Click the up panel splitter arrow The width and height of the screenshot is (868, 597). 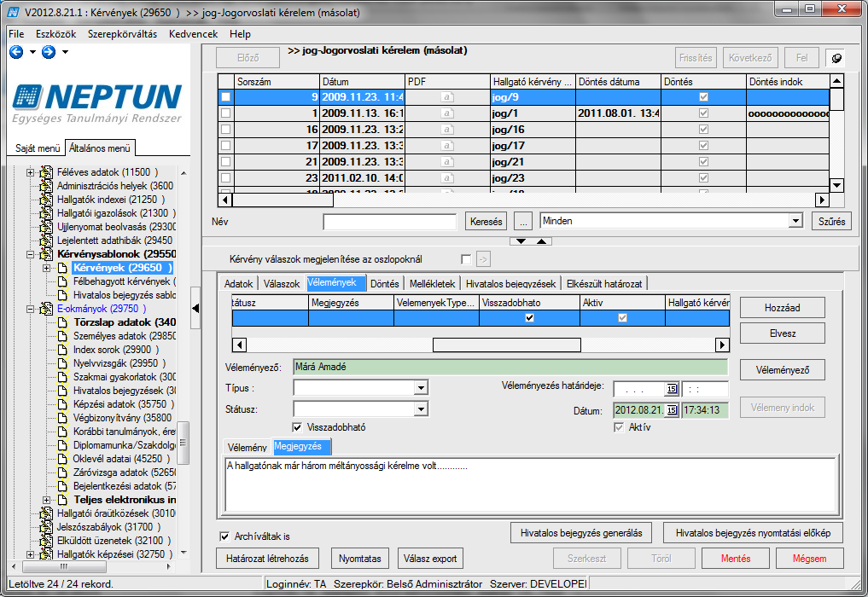(x=541, y=241)
